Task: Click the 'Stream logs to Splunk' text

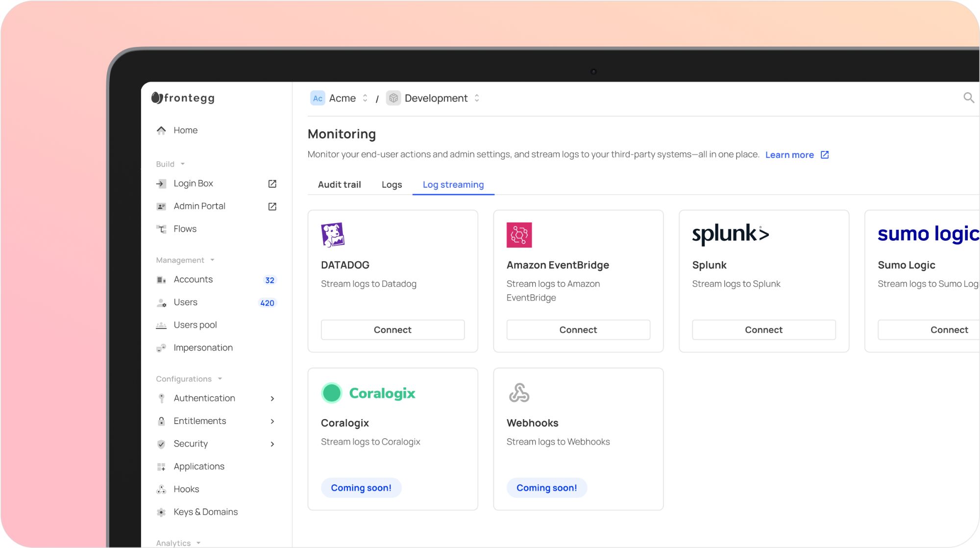Action: (736, 284)
